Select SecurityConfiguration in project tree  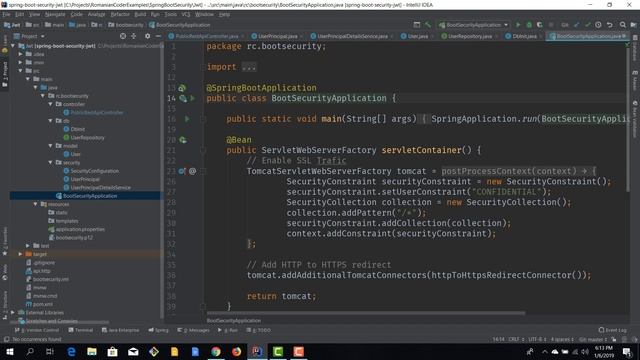[x=91, y=171]
